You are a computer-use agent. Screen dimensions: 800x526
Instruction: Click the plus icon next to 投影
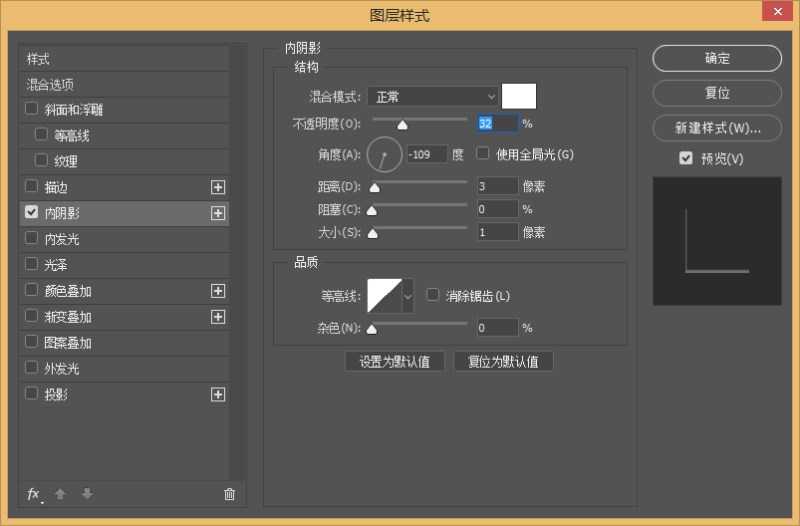point(218,395)
